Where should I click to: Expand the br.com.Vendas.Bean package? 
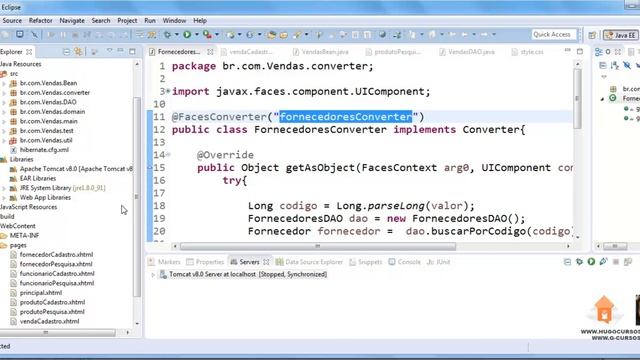pos(4,83)
